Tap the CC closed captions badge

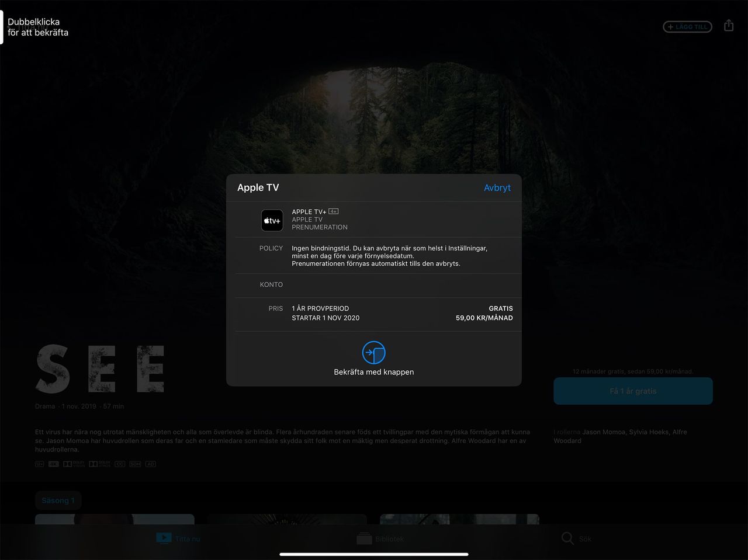click(x=120, y=464)
